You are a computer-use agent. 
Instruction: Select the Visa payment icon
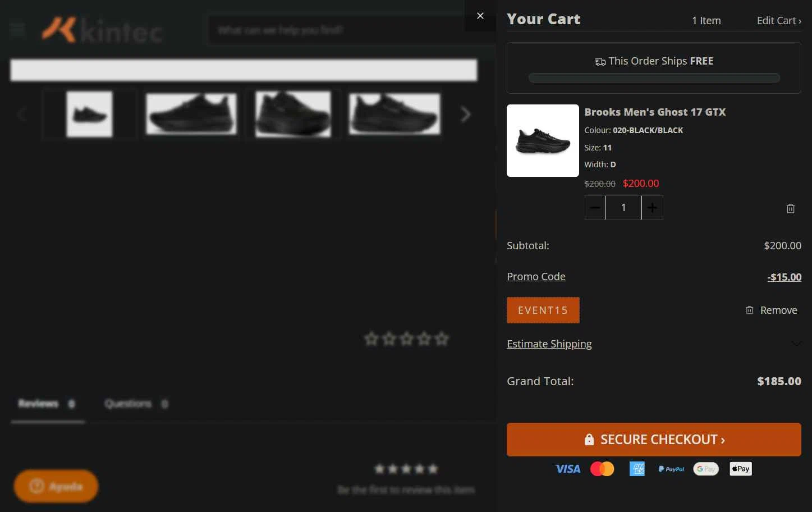click(567, 469)
